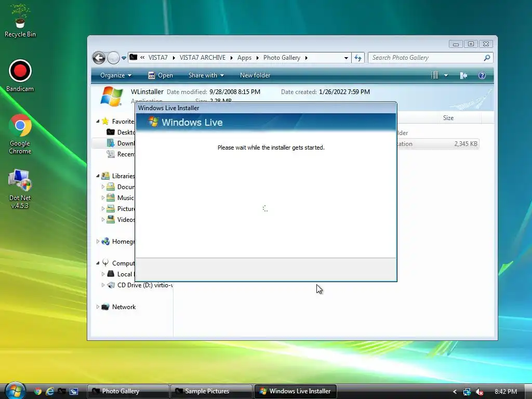The height and width of the screenshot is (399, 532).
Task: Click the Windows Live Installer taskbar button
Action: point(295,391)
